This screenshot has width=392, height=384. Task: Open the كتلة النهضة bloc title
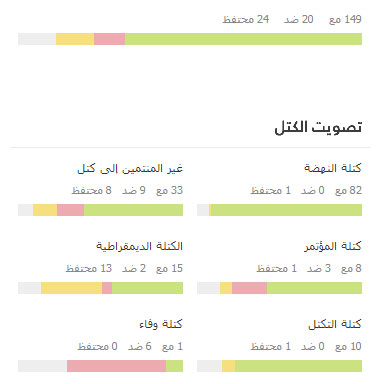tap(333, 168)
